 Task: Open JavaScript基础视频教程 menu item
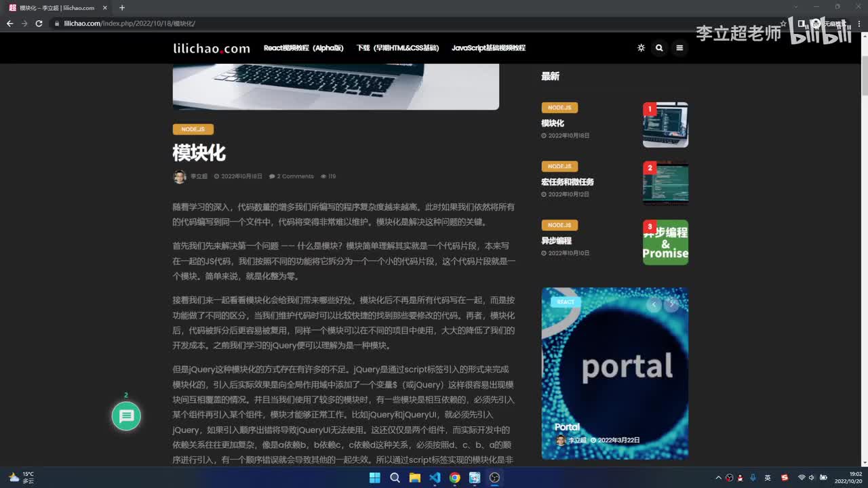click(x=488, y=48)
